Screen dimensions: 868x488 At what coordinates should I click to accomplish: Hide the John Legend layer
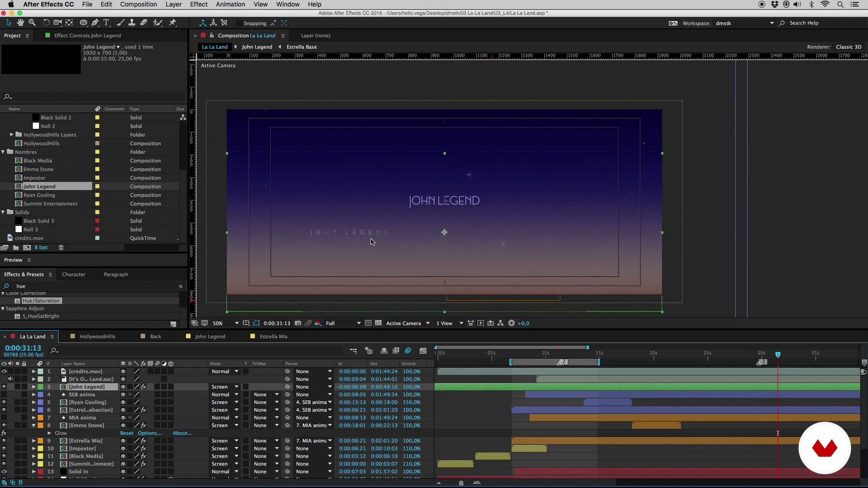pos(4,387)
